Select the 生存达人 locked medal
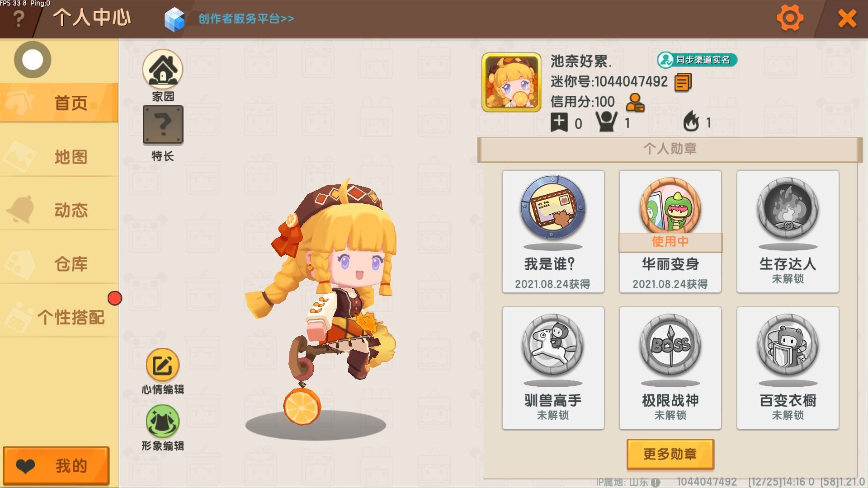Screen dimensions: 868x488 pos(788,231)
